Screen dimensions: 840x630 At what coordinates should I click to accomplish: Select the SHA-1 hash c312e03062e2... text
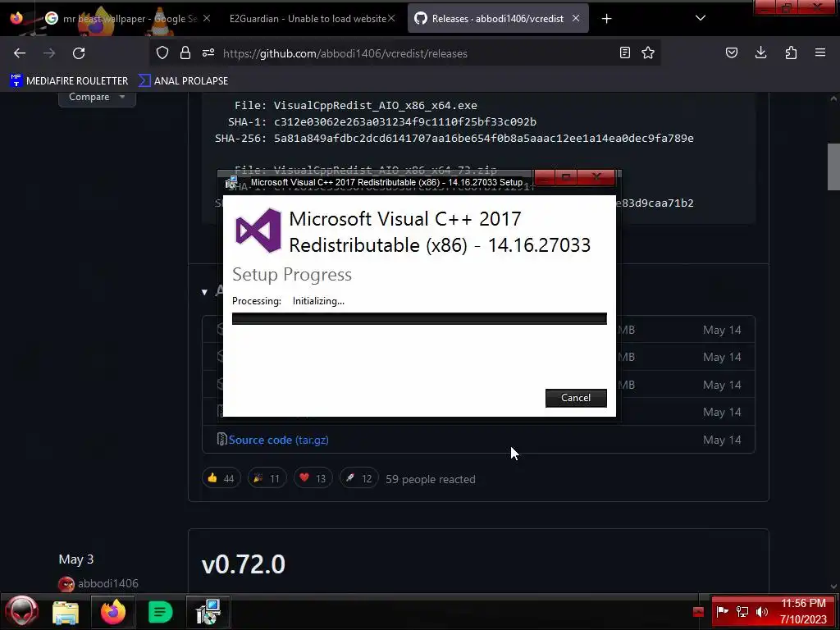(405, 122)
